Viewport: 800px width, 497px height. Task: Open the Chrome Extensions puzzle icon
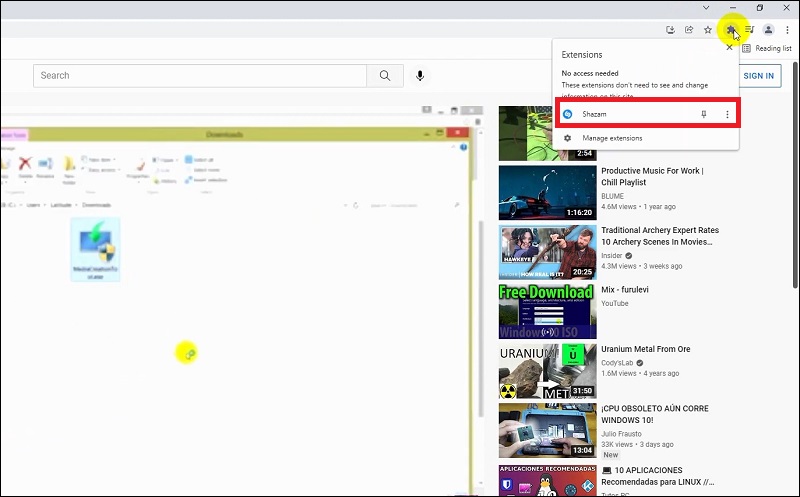tap(730, 30)
